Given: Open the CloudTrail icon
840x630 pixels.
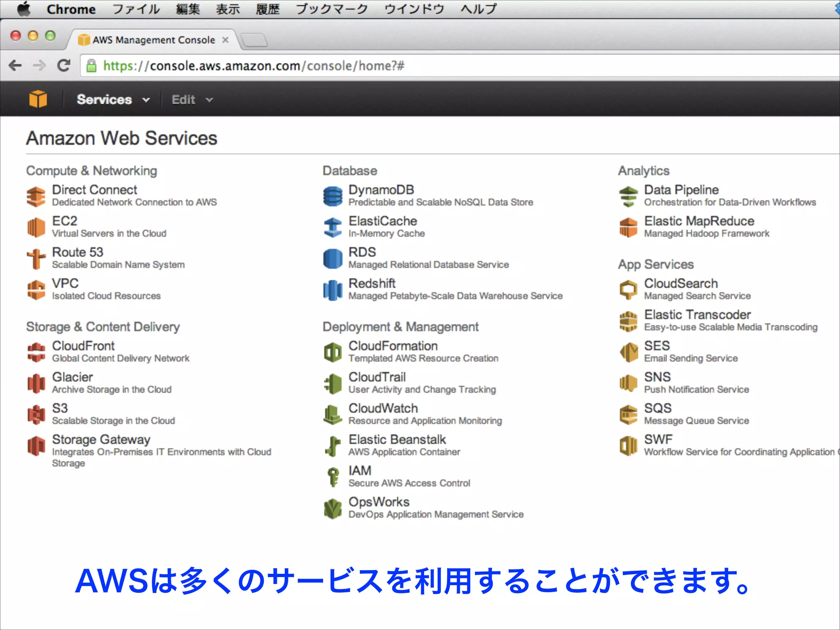Looking at the screenshot, I should [x=333, y=383].
